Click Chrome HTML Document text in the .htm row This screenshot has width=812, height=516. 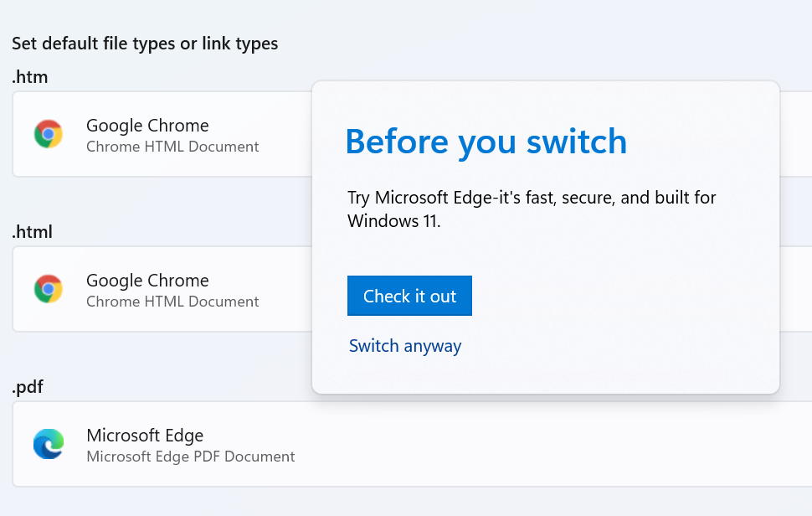pyautogui.click(x=172, y=147)
